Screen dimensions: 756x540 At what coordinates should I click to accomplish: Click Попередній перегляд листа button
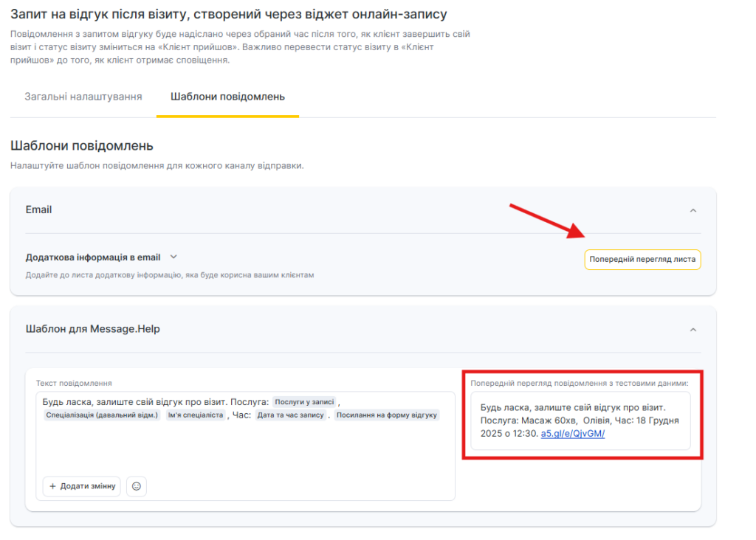click(x=642, y=260)
